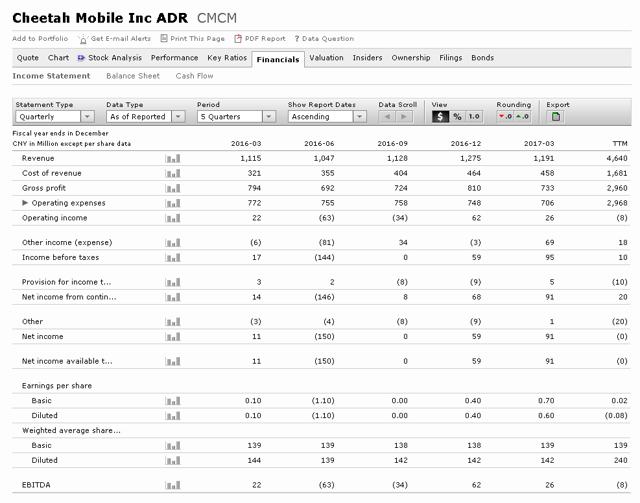Click the 2017-03 column header
This screenshot has width=640, height=503.
pos(539,144)
